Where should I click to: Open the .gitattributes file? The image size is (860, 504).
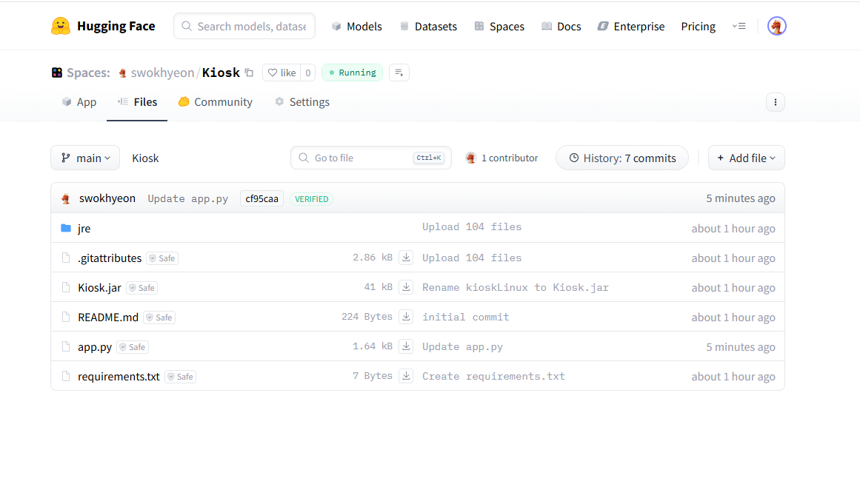[110, 258]
